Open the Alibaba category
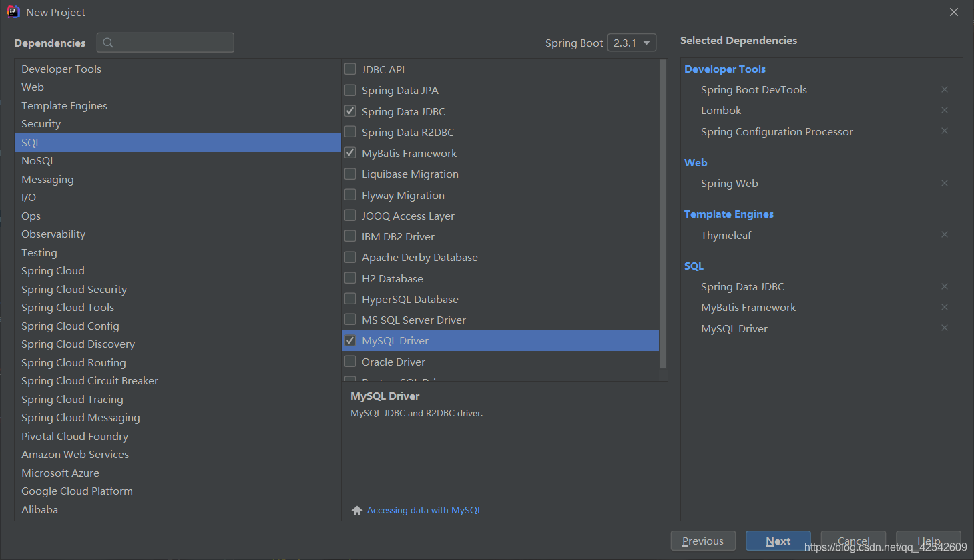 coord(178,509)
